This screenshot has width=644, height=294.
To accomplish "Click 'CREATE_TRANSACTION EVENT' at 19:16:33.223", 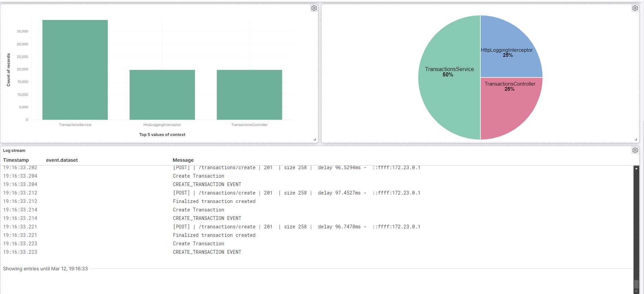I will click(x=207, y=252).
